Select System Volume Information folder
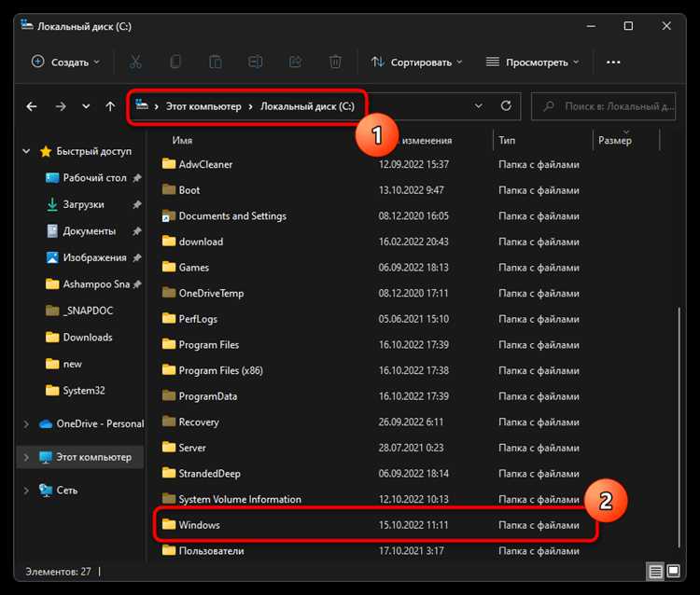 pyautogui.click(x=374, y=499)
